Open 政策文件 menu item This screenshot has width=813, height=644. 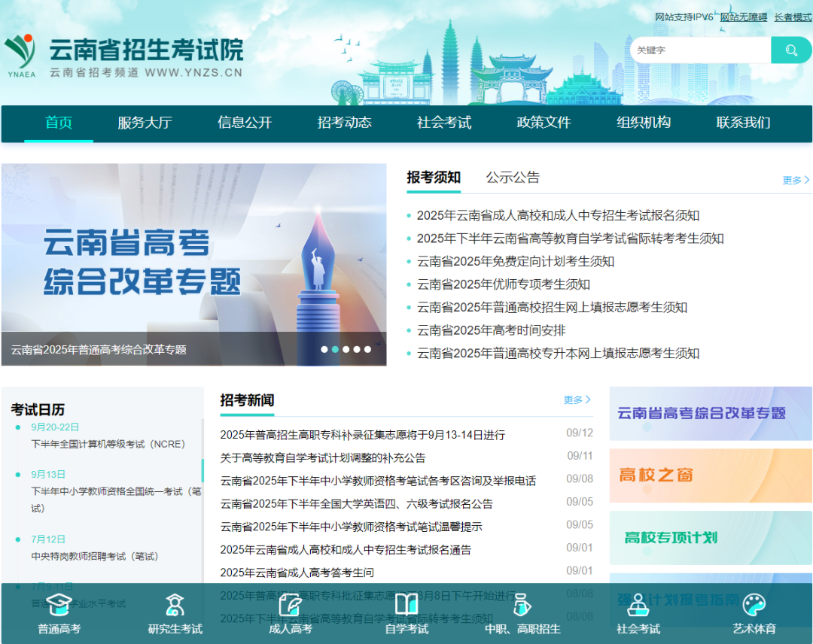tap(544, 123)
